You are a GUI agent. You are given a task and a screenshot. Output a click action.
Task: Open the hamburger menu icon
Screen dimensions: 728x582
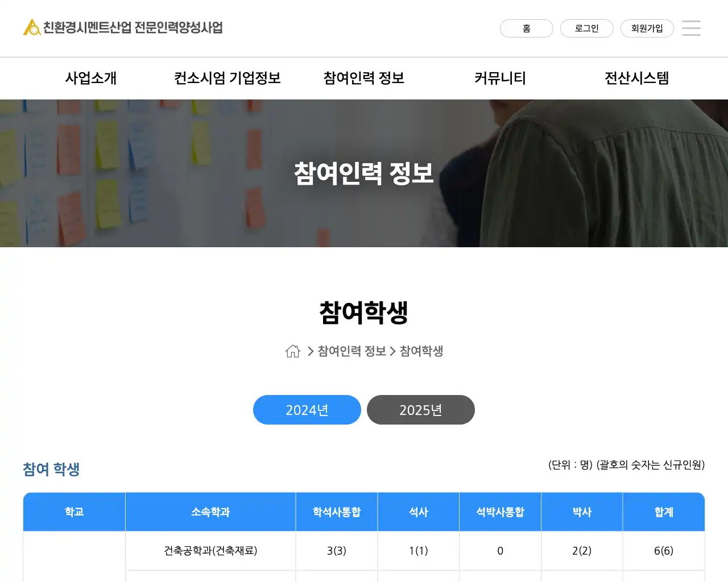pos(691,28)
